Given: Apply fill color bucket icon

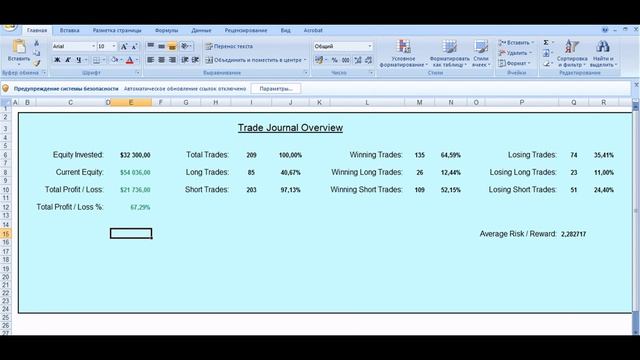Looking at the screenshot, I should (114, 60).
